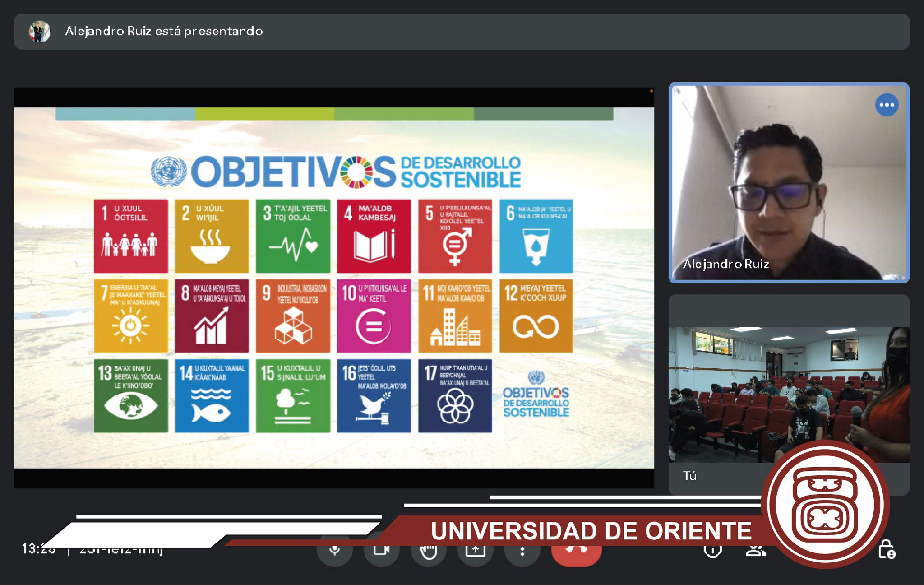Click the teal segment of the slide's top color bar
Screen dimensions: 924x585
pos(125,114)
